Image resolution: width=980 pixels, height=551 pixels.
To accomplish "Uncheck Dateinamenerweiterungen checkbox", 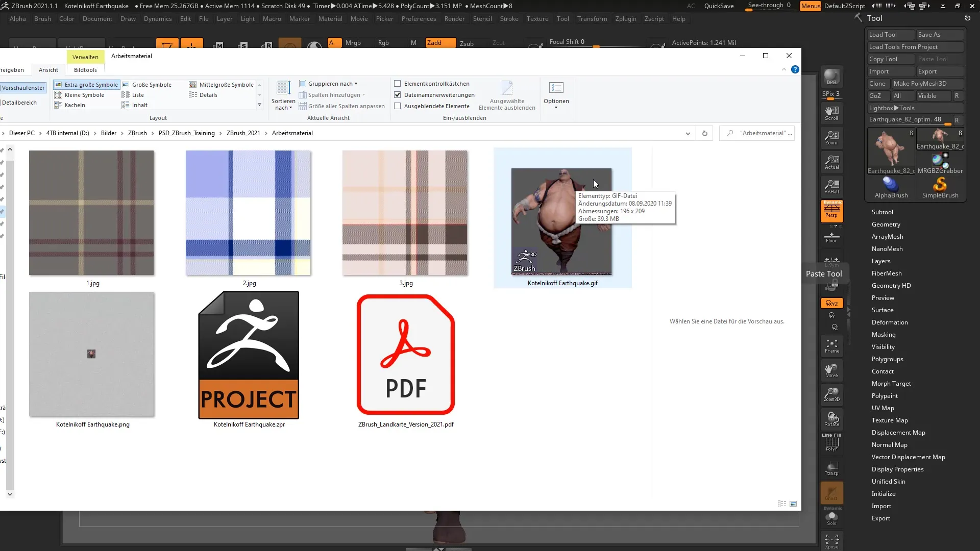I will 398,95.
